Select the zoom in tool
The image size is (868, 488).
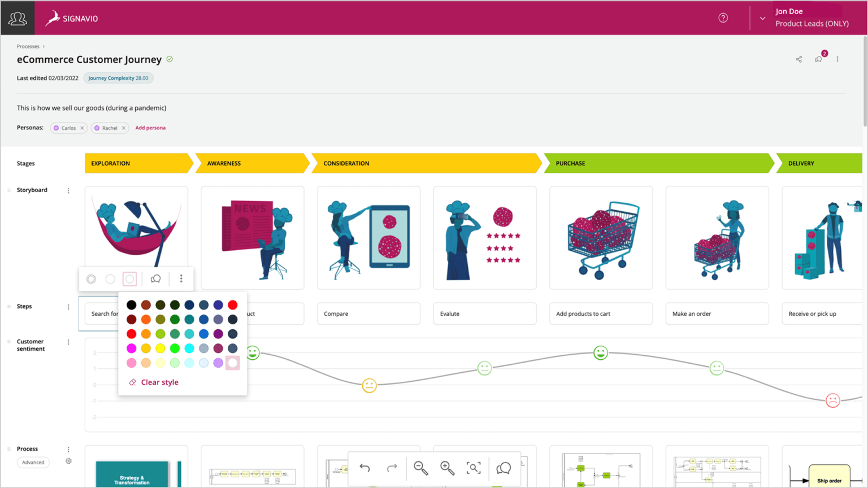pos(447,468)
